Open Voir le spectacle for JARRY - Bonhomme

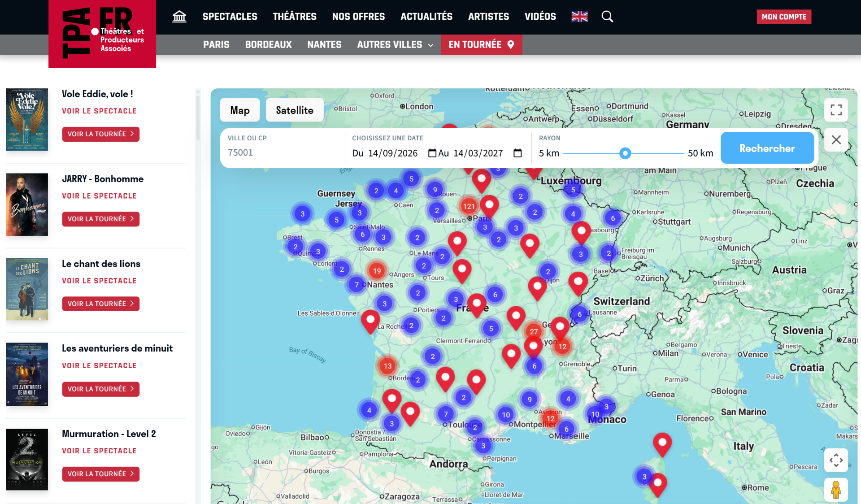click(x=99, y=196)
